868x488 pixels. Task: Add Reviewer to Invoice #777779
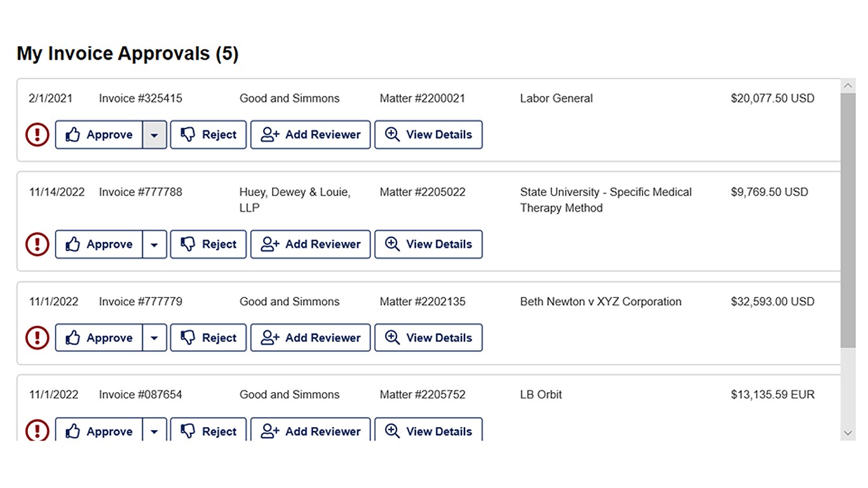310,338
